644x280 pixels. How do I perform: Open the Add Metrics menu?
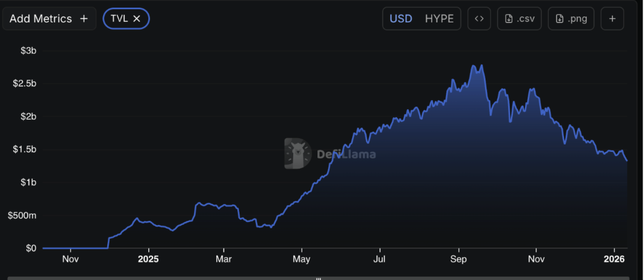click(x=41, y=19)
